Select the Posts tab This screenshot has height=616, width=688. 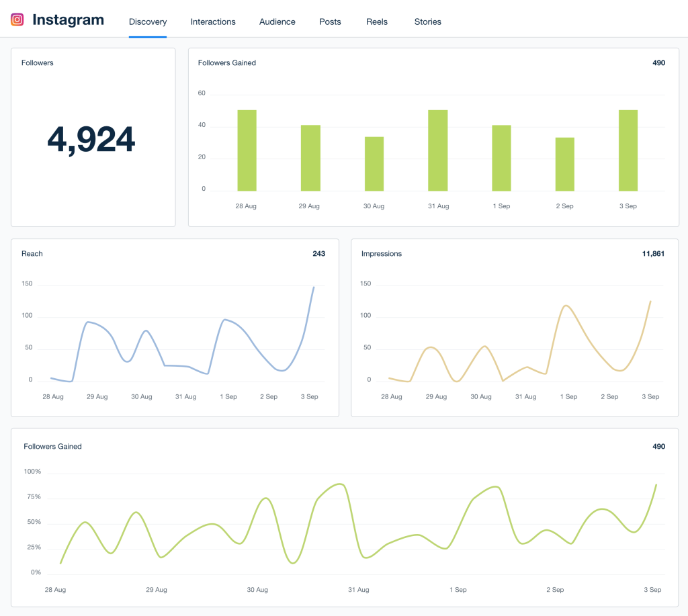click(x=330, y=21)
